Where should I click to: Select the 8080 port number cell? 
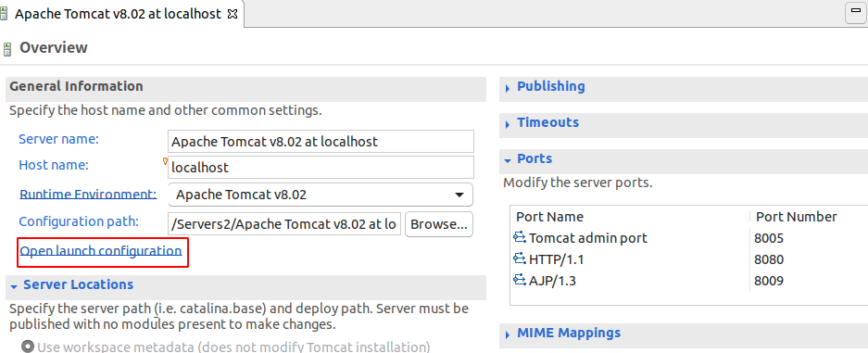point(769,259)
